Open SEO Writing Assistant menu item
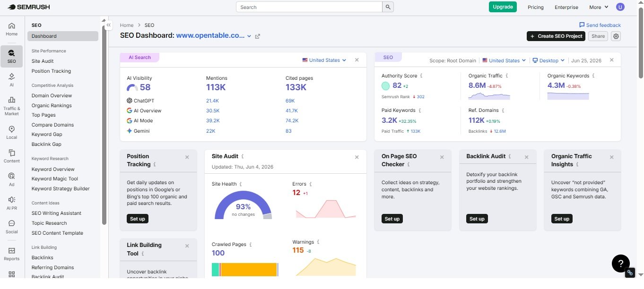The image size is (644, 289). (56, 213)
